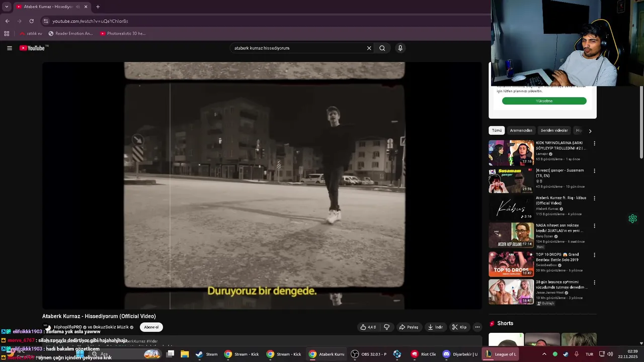Show hidden system tray icons

coord(544,354)
